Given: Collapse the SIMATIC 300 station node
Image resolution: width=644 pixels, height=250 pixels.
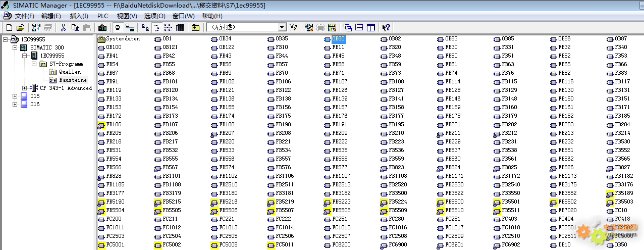Looking at the screenshot, I should (x=15, y=47).
